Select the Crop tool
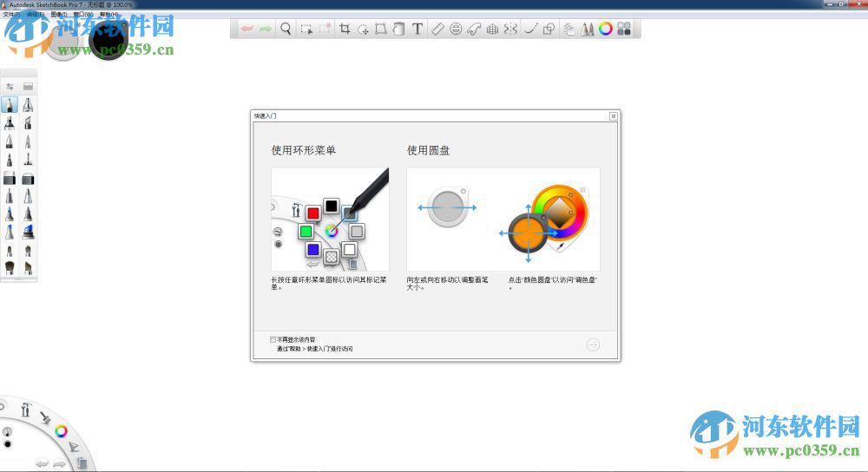 click(345, 29)
